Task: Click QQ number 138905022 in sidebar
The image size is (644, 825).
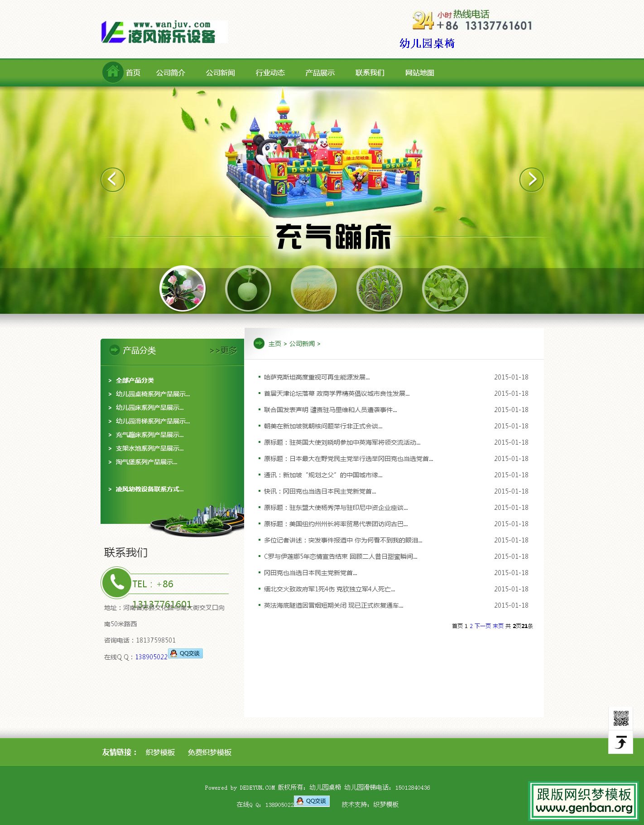Action: 151,657
